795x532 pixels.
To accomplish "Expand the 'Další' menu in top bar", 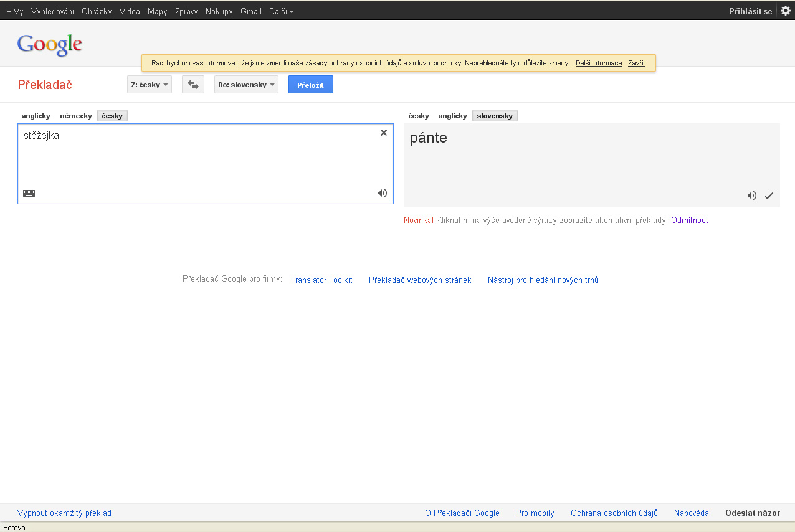I will tap(281, 11).
